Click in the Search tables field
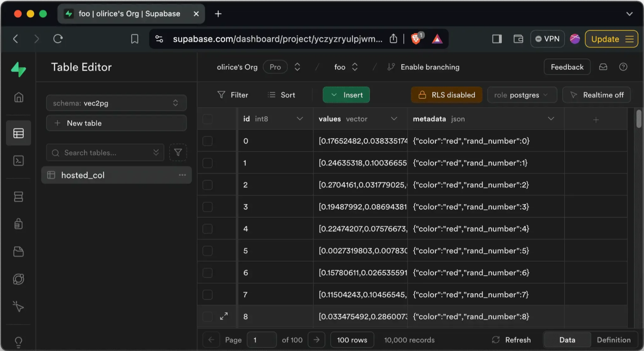 pos(105,152)
